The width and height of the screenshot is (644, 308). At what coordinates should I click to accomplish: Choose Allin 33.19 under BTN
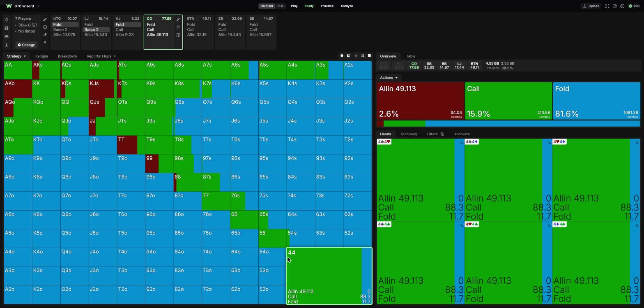pyautogui.click(x=197, y=35)
